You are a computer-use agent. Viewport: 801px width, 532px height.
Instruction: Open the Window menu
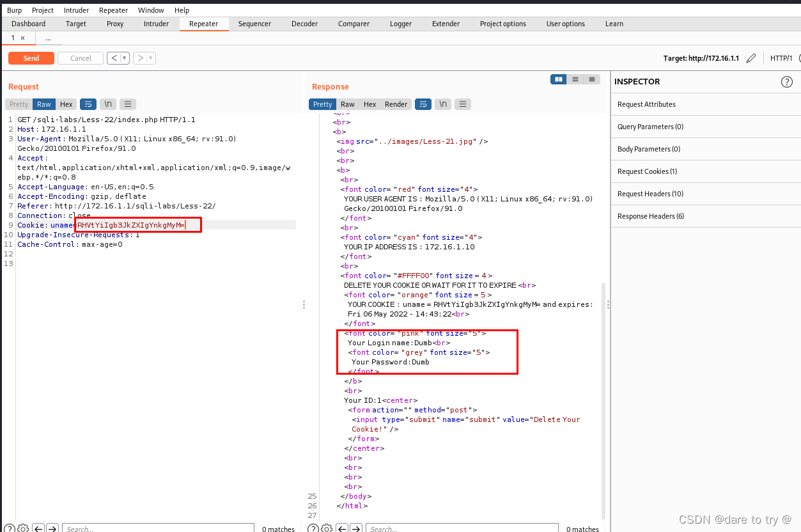[x=151, y=10]
